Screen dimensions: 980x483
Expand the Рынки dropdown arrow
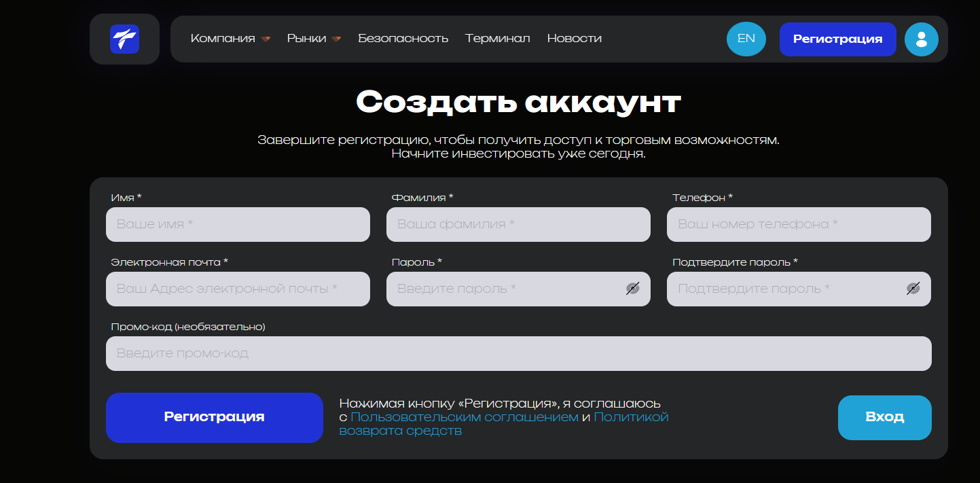(337, 39)
